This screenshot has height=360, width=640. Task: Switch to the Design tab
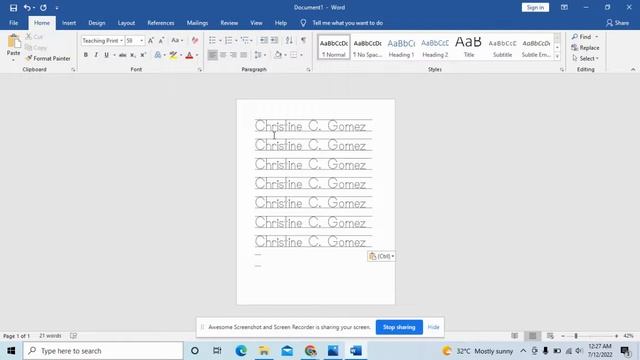tap(97, 23)
